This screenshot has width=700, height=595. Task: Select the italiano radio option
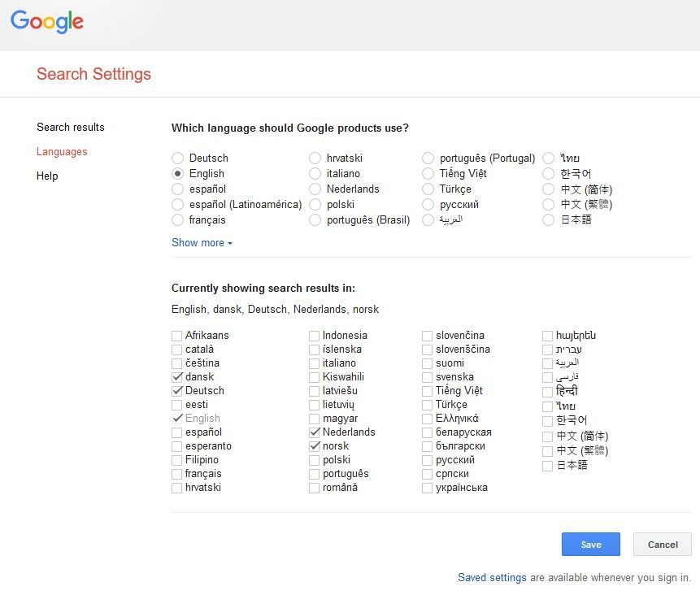point(315,174)
